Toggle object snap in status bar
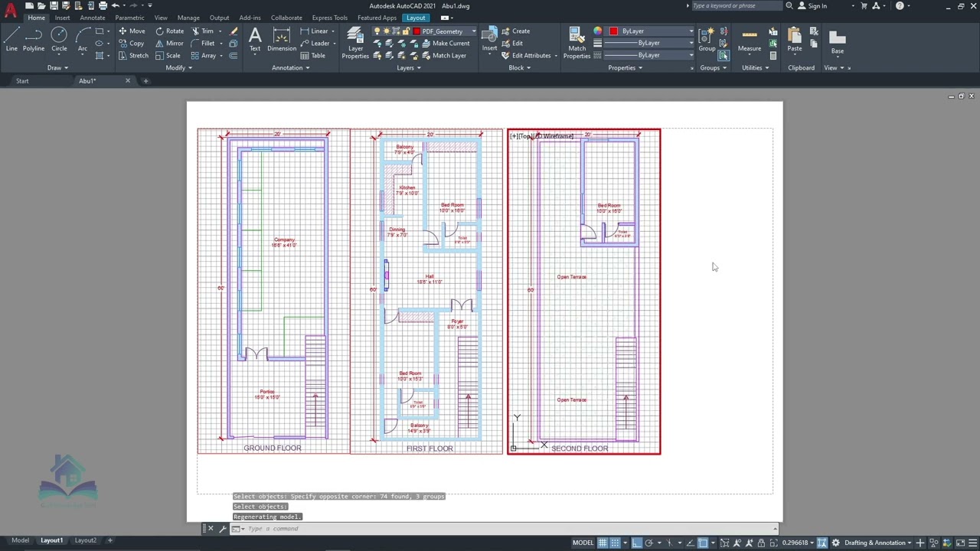 click(x=703, y=543)
